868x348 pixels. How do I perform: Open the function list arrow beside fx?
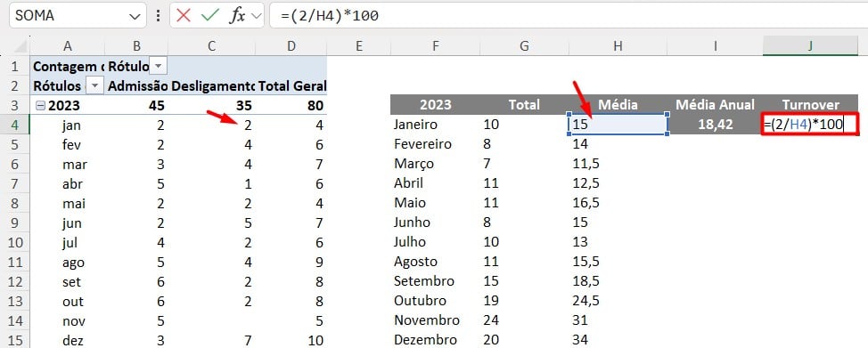pyautogui.click(x=255, y=16)
